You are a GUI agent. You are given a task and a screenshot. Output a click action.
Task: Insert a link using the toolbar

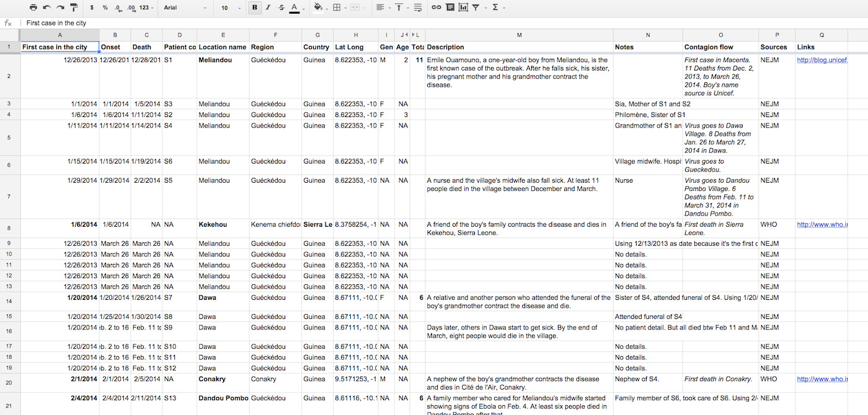point(436,7)
